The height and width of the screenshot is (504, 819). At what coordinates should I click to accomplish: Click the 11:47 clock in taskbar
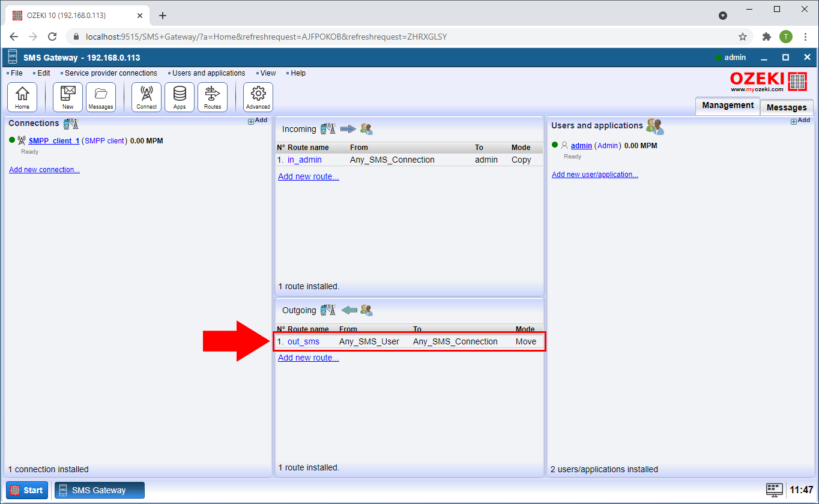pyautogui.click(x=801, y=490)
